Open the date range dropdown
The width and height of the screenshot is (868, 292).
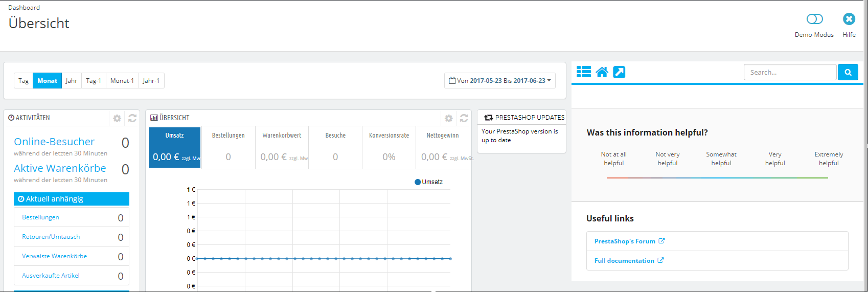coord(499,81)
